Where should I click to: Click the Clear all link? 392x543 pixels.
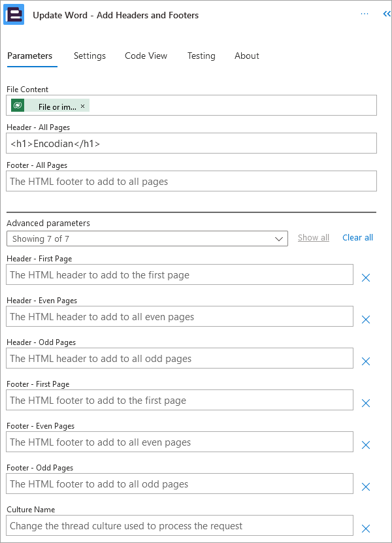[357, 237]
